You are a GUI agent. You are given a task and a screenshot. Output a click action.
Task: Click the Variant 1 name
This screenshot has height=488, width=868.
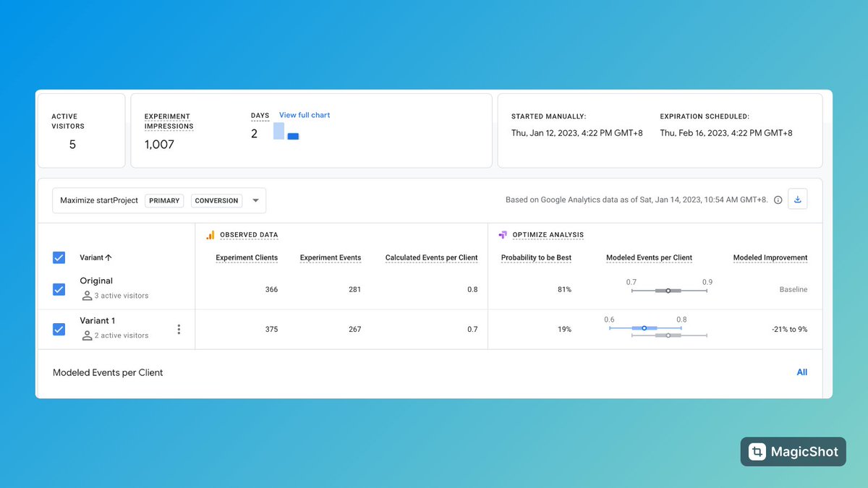pos(98,320)
